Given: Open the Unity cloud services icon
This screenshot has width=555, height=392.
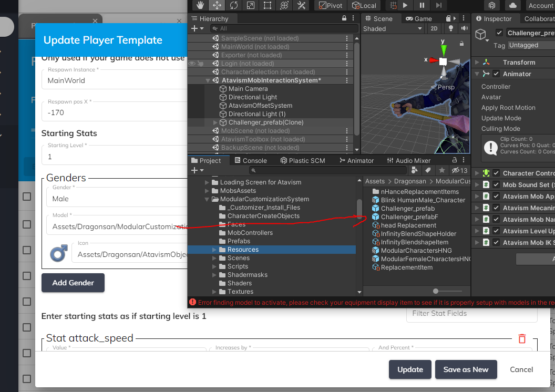Looking at the screenshot, I should [x=512, y=5].
